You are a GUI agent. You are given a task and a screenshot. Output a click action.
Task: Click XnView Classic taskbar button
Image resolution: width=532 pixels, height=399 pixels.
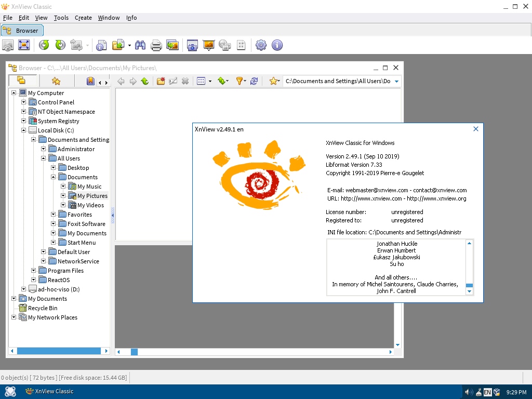pos(49,391)
